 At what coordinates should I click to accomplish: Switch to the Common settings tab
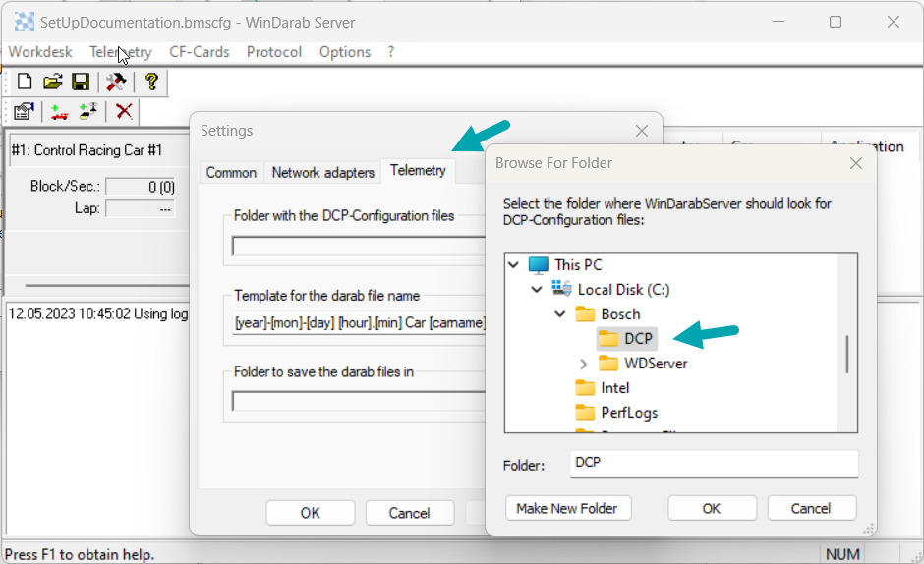click(x=231, y=173)
